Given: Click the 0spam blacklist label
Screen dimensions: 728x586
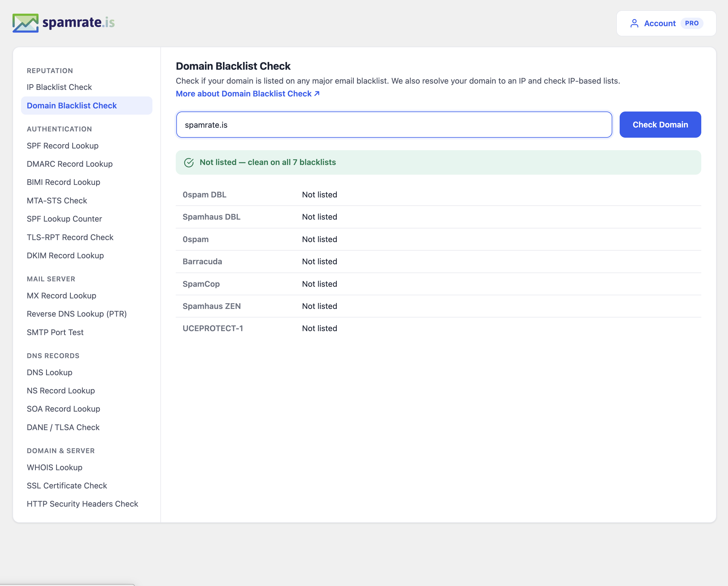Looking at the screenshot, I should (195, 239).
